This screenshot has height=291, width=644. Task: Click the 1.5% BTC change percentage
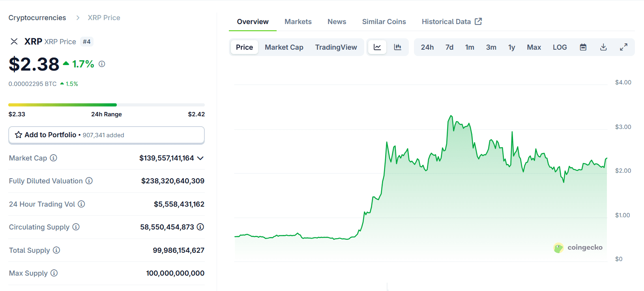click(72, 84)
